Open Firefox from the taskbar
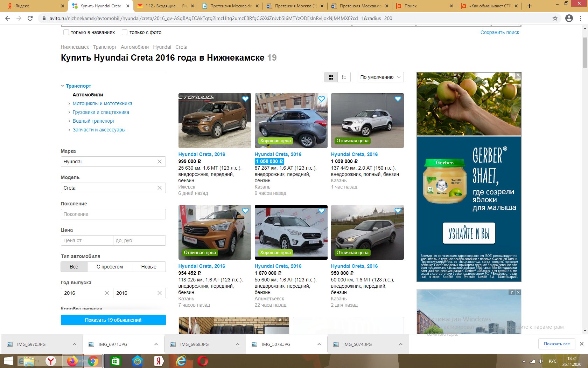The height and width of the screenshot is (368, 588). pos(72,361)
